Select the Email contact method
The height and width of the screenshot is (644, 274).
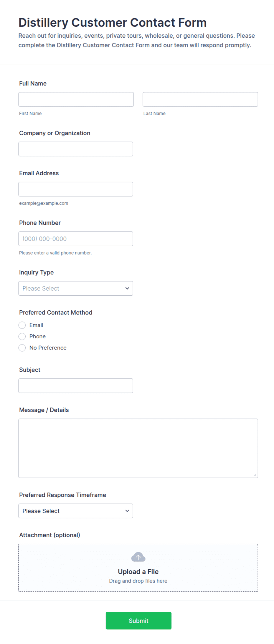tap(22, 325)
